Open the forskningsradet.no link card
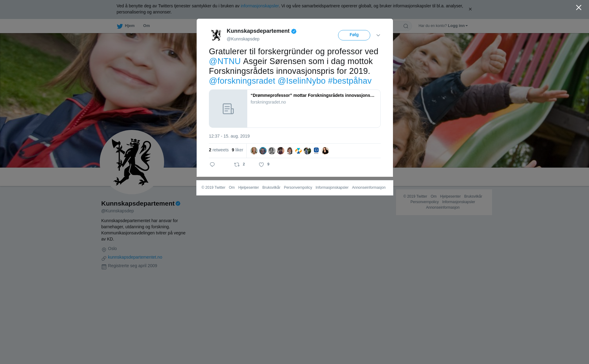This screenshot has height=364, width=589. pos(295,109)
